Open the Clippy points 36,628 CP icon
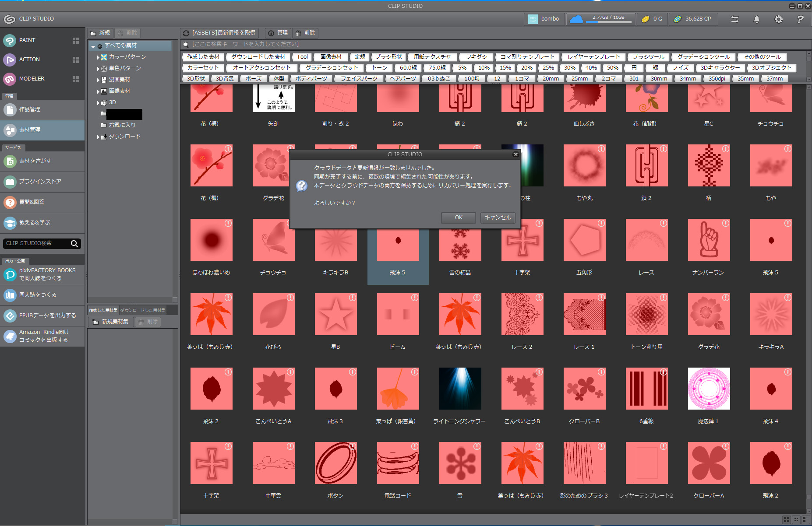This screenshot has width=812, height=526. pyautogui.click(x=678, y=19)
